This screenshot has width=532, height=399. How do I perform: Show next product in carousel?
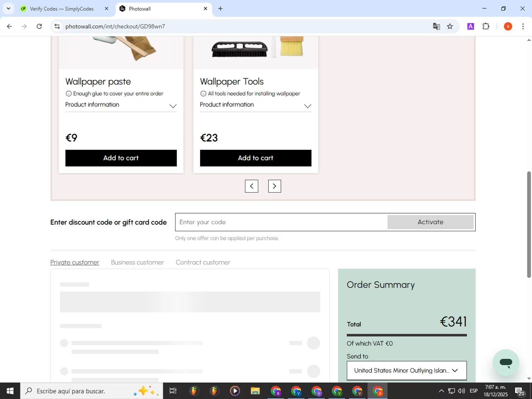(275, 186)
